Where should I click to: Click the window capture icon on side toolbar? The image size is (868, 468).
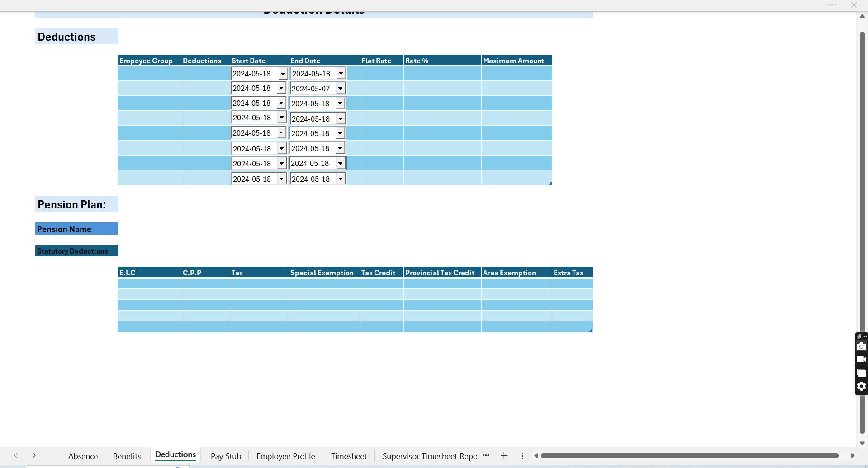[861, 373]
